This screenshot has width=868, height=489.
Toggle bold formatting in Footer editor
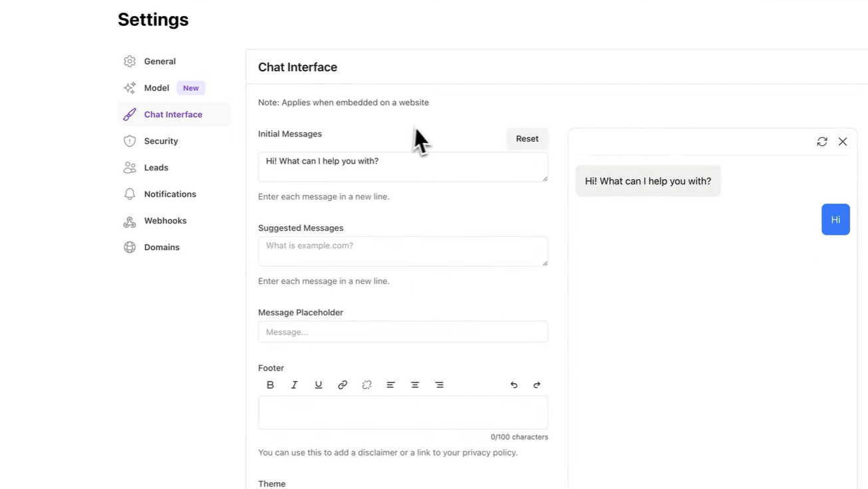coord(270,385)
